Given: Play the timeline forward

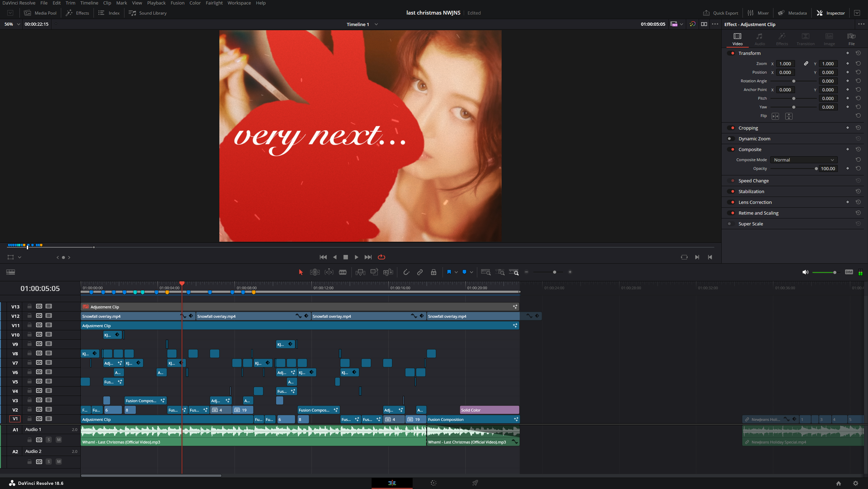Looking at the screenshot, I should 356,257.
